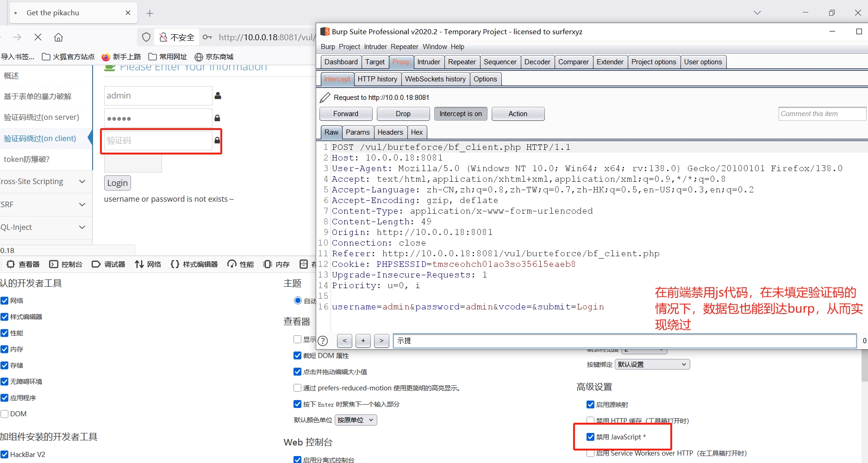Click the next match button in Burp search
The width and height of the screenshot is (868, 463).
click(x=381, y=341)
